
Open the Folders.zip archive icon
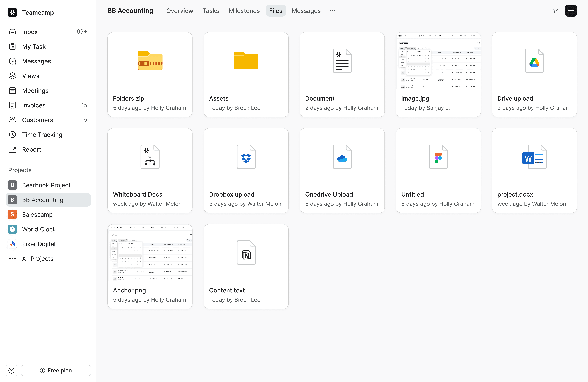[150, 60]
